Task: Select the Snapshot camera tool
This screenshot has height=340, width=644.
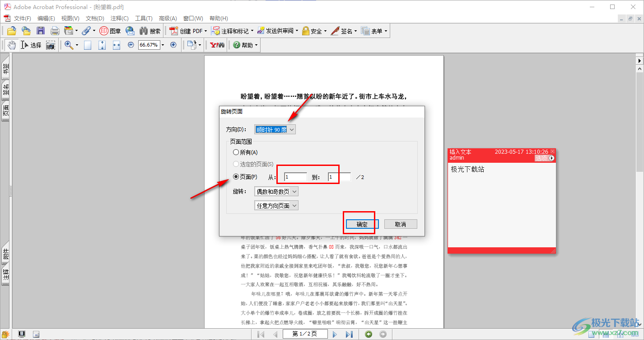Action: point(51,45)
